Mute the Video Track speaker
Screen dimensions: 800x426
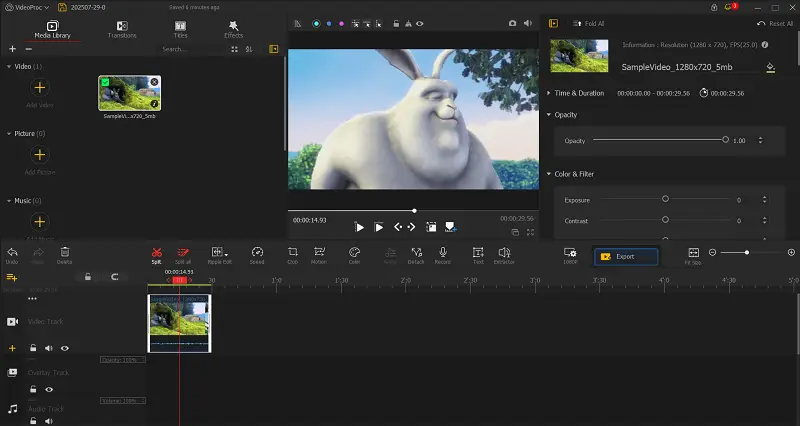48,348
